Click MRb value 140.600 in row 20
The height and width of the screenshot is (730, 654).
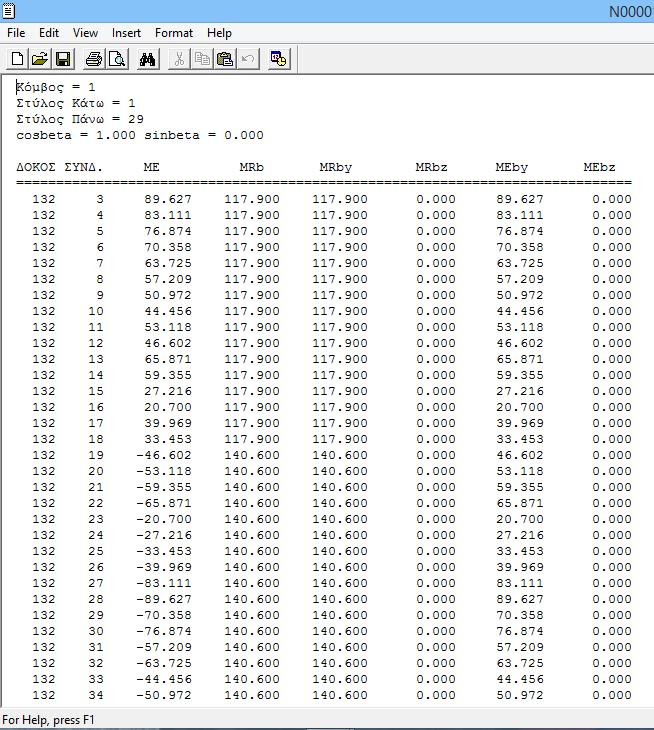point(252,471)
